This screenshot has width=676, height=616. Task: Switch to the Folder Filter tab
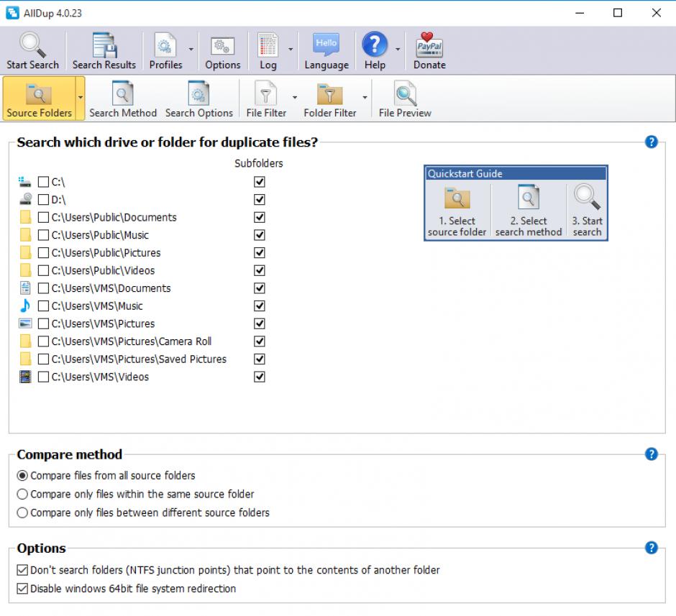point(330,99)
